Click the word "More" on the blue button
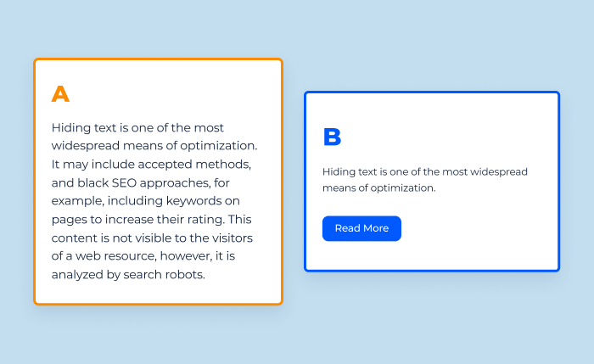The image size is (594, 364). (x=376, y=228)
